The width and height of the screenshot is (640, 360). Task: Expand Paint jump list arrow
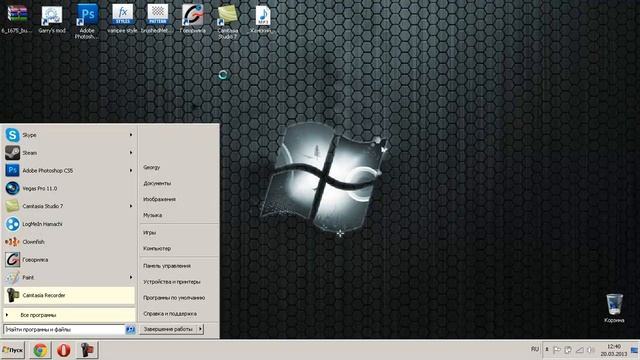pos(131,277)
